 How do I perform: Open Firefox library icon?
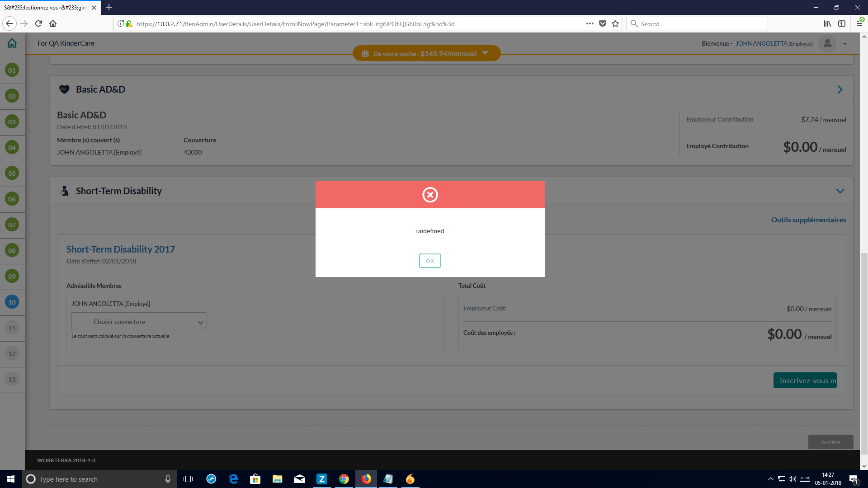tap(827, 24)
